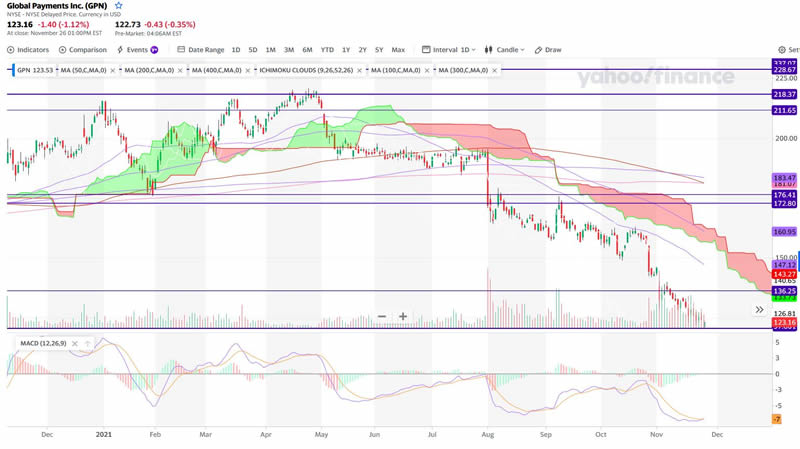Click the 172.80 price line label
800x449 pixels.
point(784,204)
